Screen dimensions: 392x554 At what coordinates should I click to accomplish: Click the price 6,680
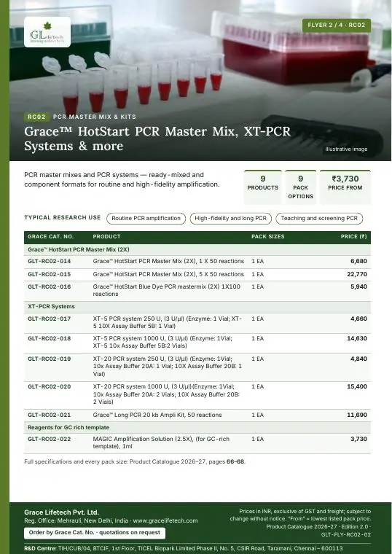358,262
